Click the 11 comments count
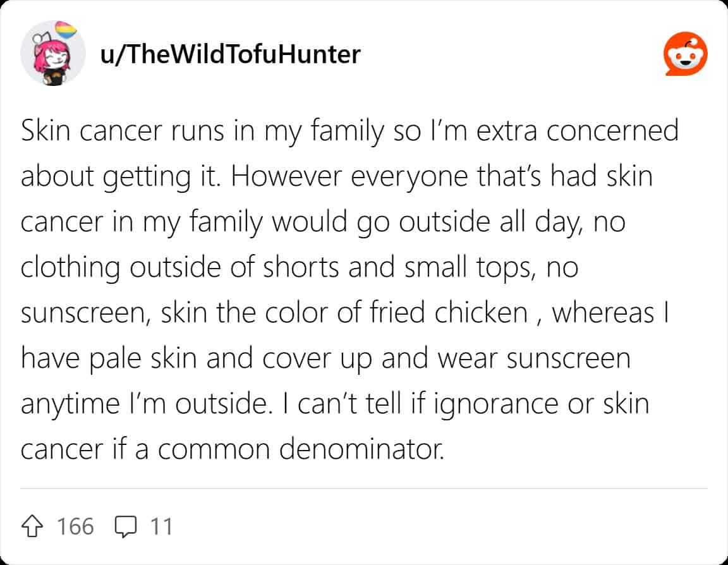The image size is (728, 565). pos(161,526)
